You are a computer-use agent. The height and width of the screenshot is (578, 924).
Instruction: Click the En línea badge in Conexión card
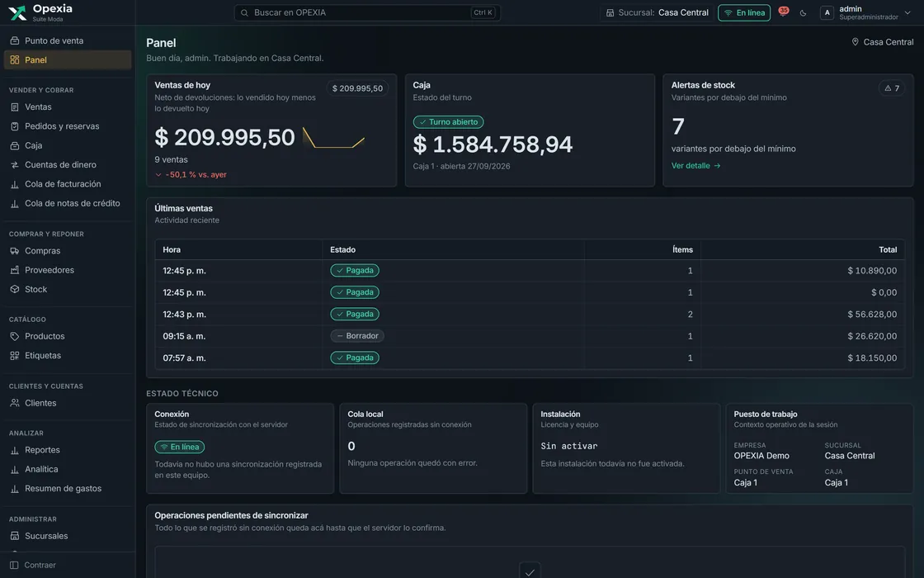coord(180,447)
